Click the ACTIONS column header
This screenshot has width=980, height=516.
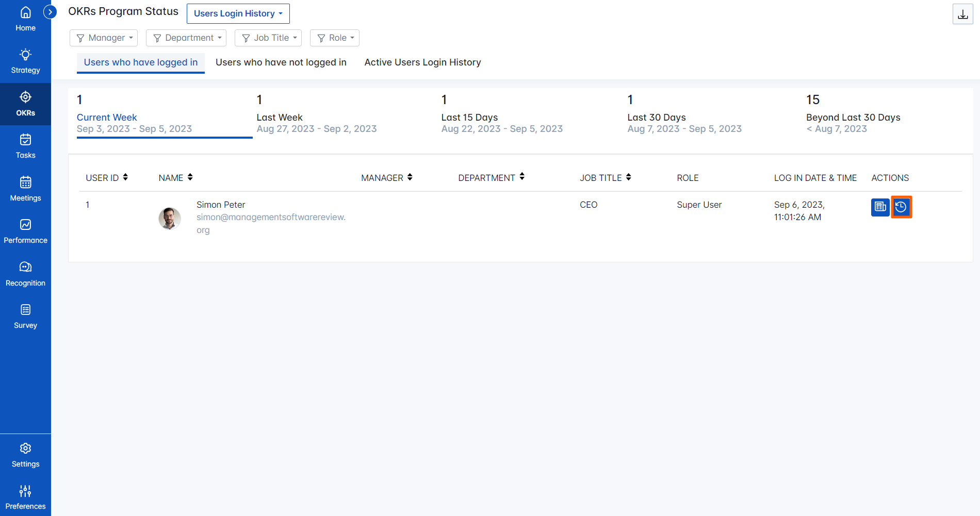[890, 178]
